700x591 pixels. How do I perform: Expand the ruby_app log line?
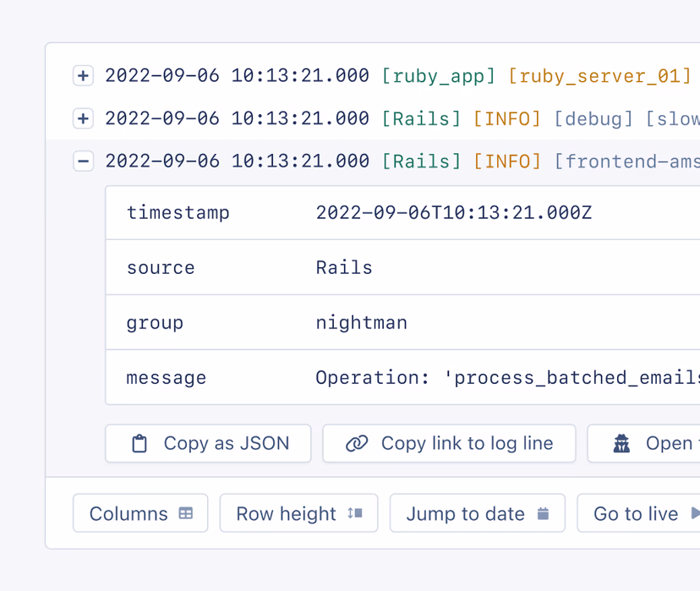[x=83, y=76]
